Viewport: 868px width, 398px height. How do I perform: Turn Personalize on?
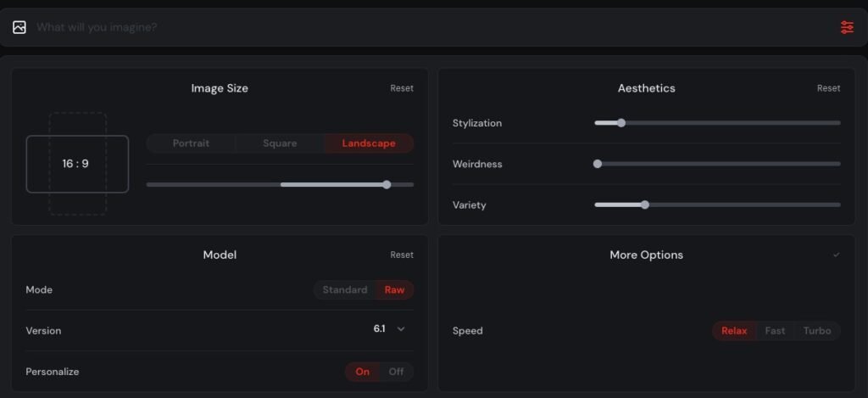[363, 372]
